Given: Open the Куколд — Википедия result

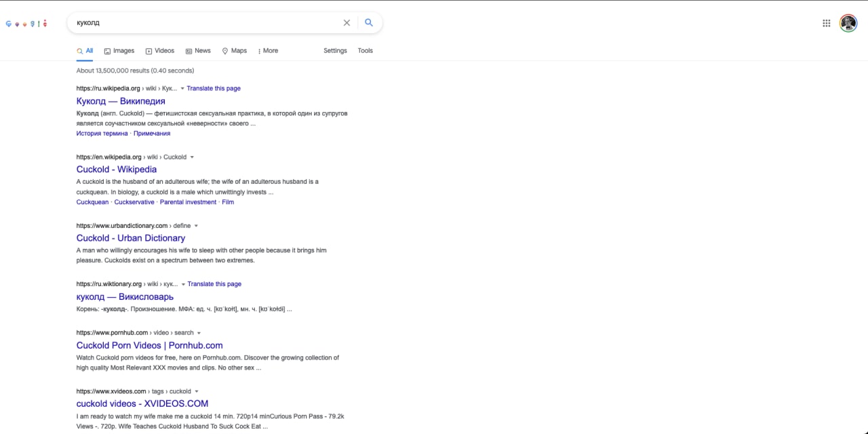Looking at the screenshot, I should pos(121,101).
